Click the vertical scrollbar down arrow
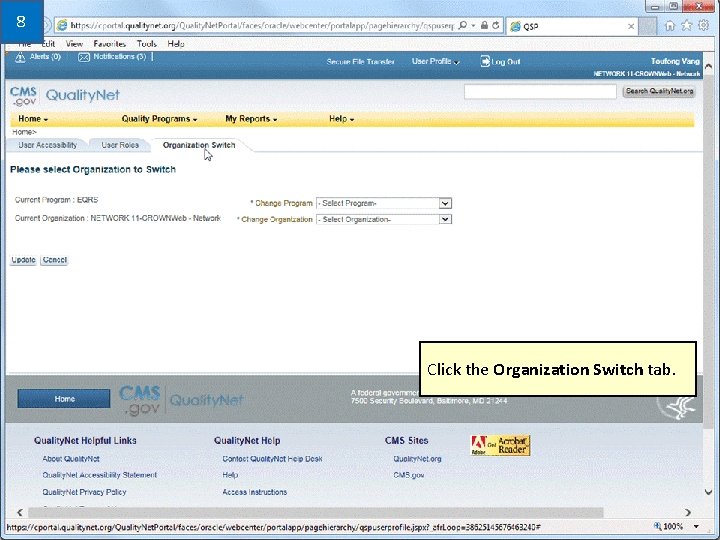Image resolution: width=720 pixels, height=540 pixels. point(708,492)
